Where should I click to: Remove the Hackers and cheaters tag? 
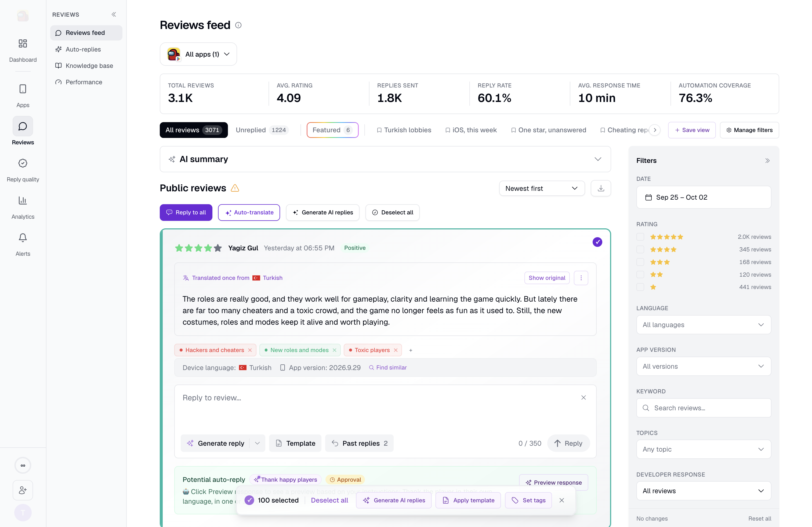(250, 350)
